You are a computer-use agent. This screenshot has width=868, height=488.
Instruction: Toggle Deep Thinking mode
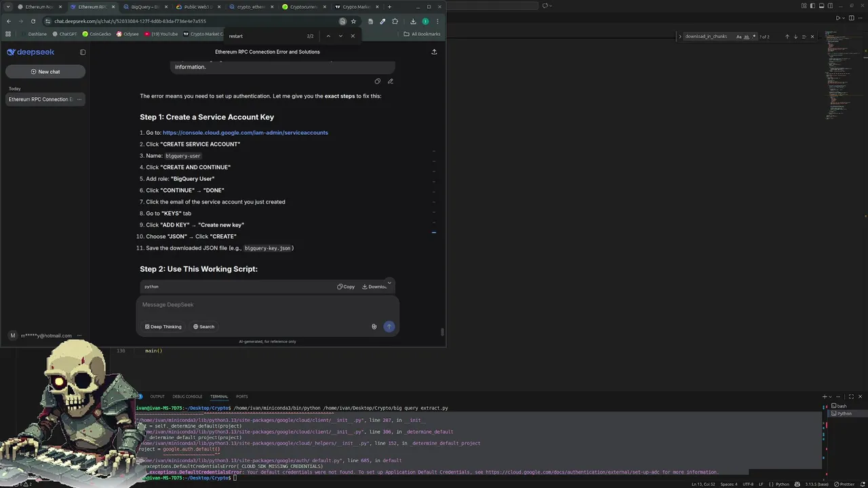(163, 327)
